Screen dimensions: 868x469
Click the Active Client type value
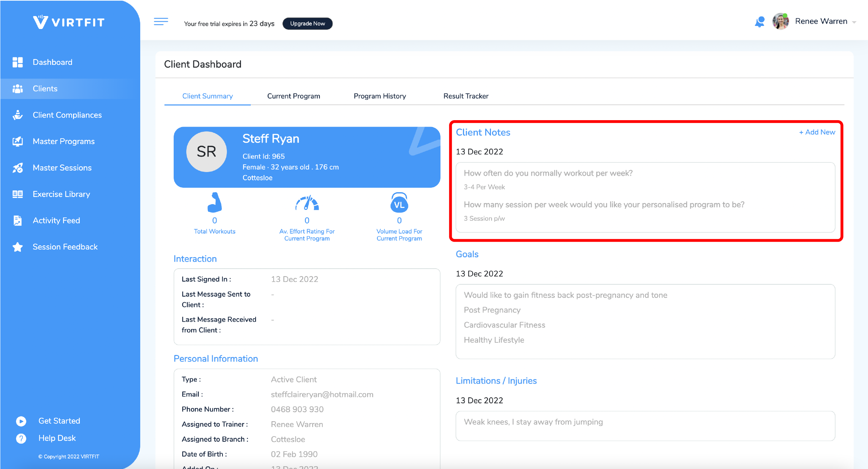293,379
